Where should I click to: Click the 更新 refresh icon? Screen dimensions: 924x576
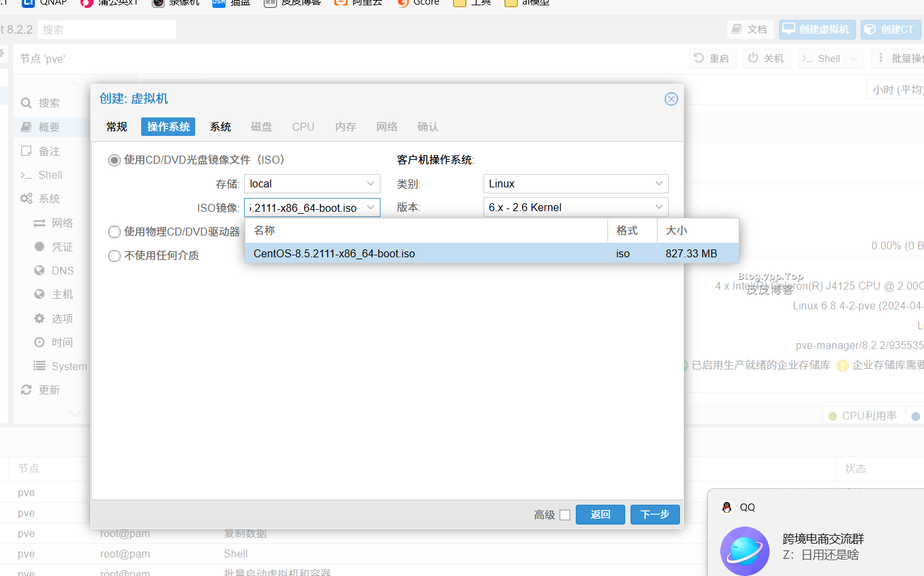click(x=26, y=390)
